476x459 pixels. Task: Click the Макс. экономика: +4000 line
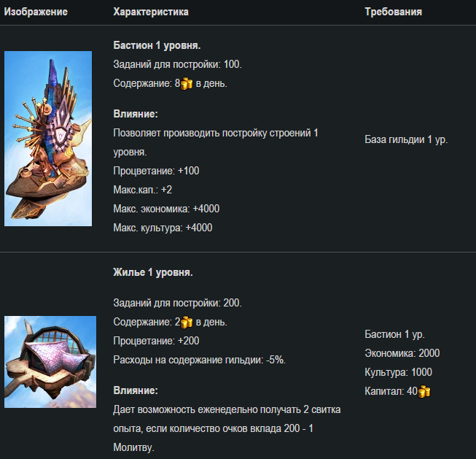tap(166, 209)
